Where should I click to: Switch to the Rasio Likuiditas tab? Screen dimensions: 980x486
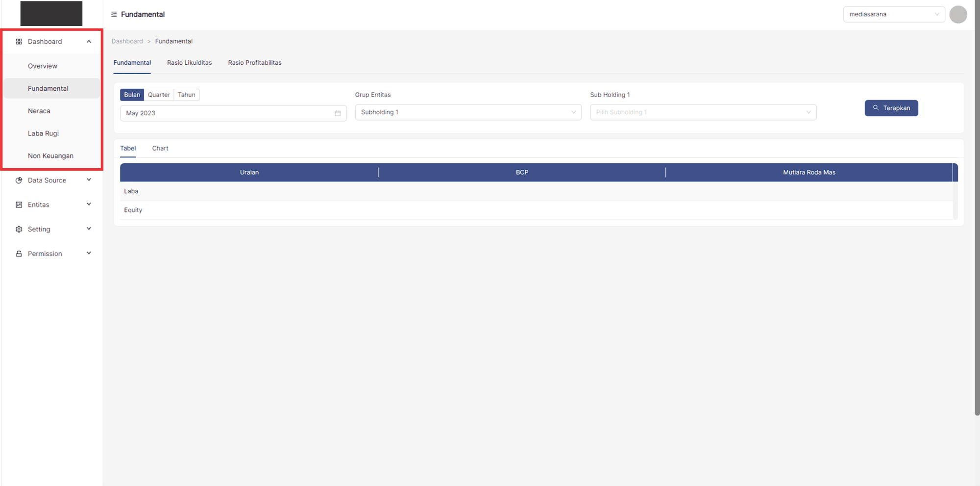coord(189,62)
